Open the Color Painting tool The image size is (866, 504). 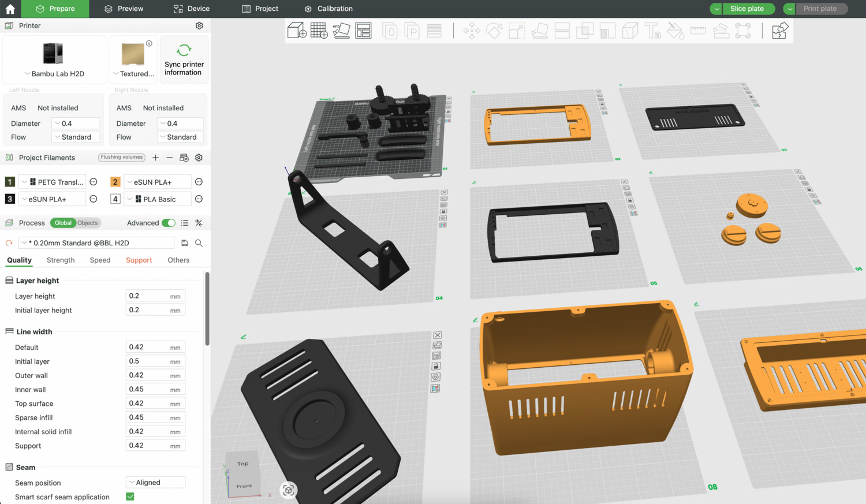click(675, 30)
